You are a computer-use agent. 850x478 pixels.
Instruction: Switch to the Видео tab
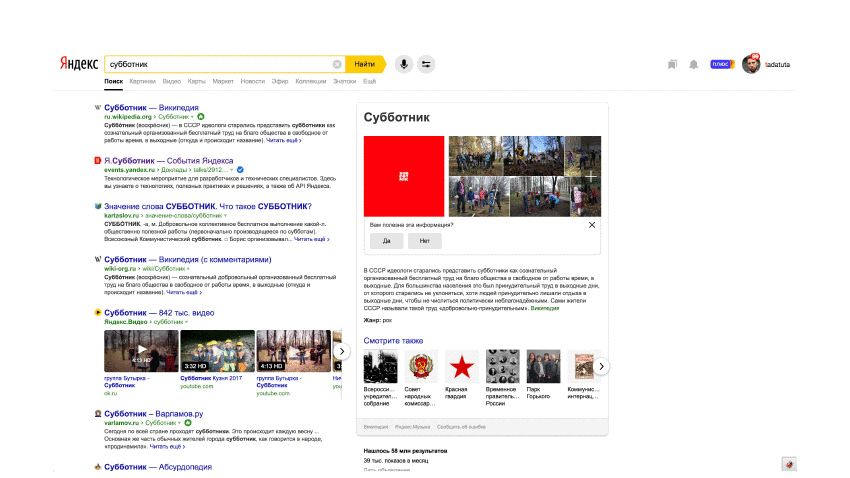pos(171,81)
